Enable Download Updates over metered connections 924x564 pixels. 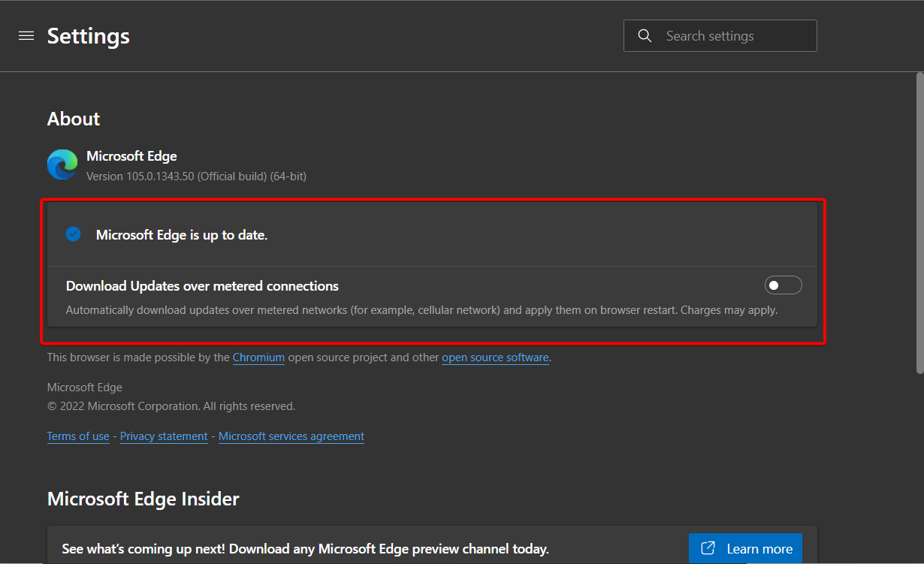(x=784, y=285)
